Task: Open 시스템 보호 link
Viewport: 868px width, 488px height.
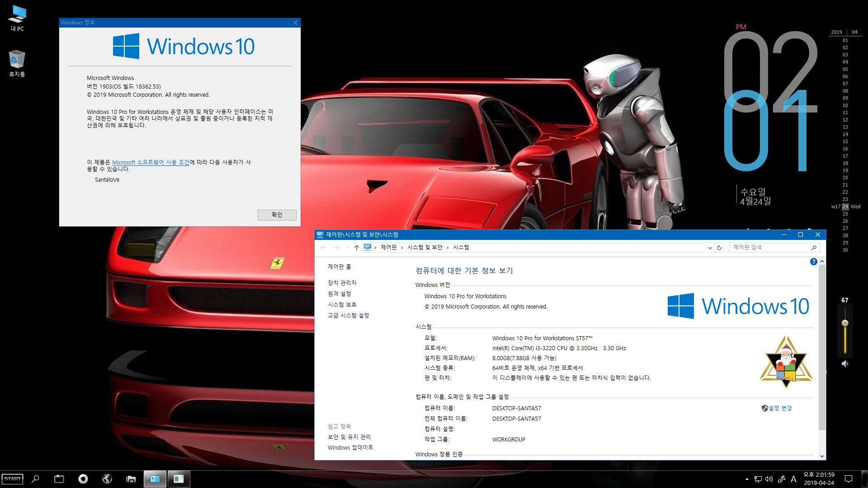Action: pos(342,305)
